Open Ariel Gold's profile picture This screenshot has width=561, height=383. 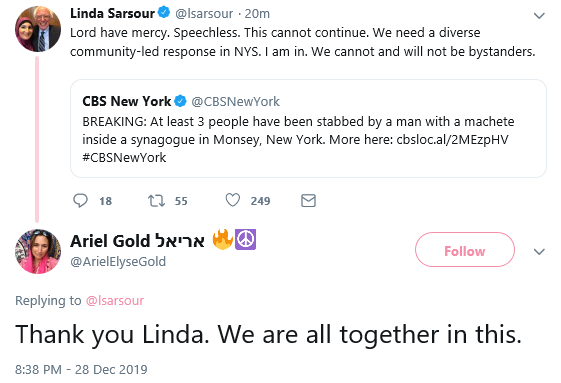[x=38, y=252]
